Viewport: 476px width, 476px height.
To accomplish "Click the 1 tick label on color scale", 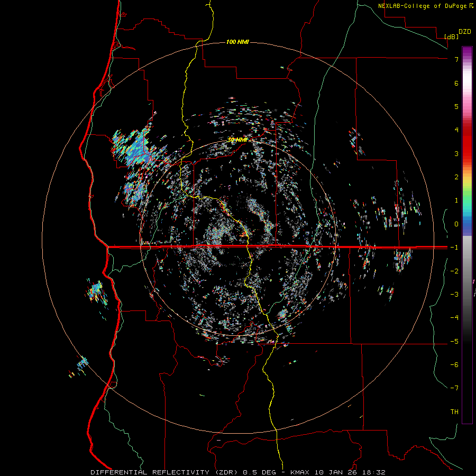I will (456, 200).
